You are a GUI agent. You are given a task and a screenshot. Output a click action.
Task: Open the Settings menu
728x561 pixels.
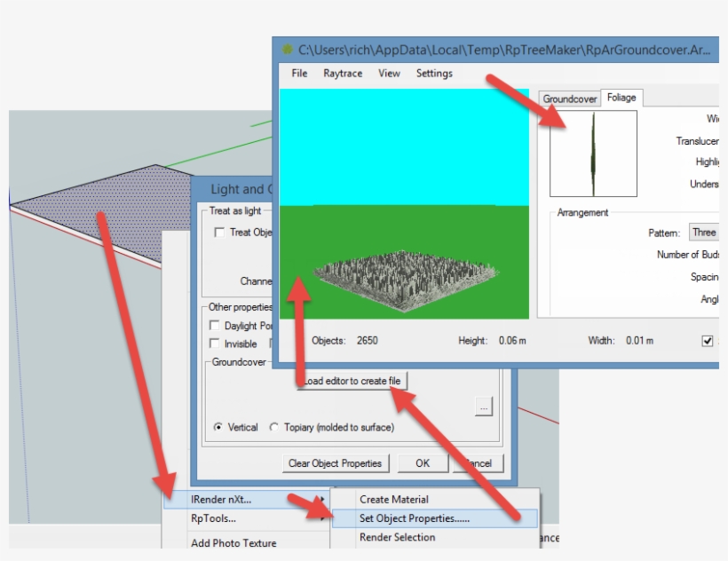(433, 73)
